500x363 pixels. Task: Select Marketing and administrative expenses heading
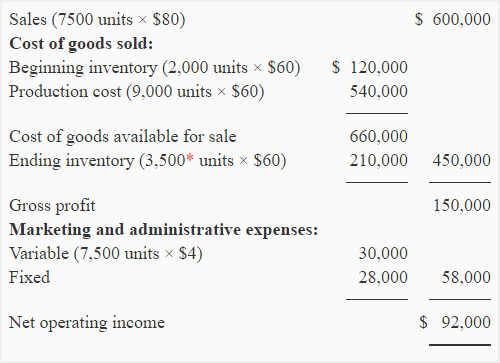click(164, 230)
